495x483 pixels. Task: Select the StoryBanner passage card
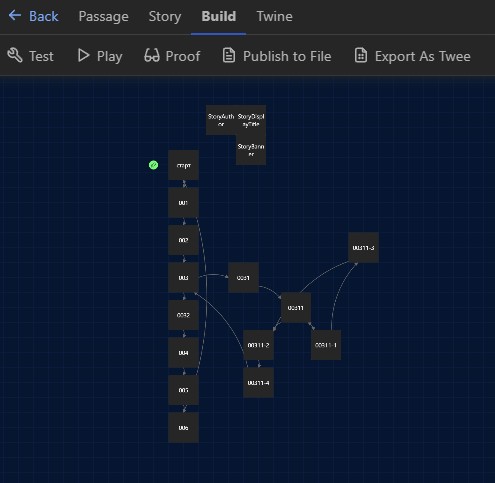[251, 150]
